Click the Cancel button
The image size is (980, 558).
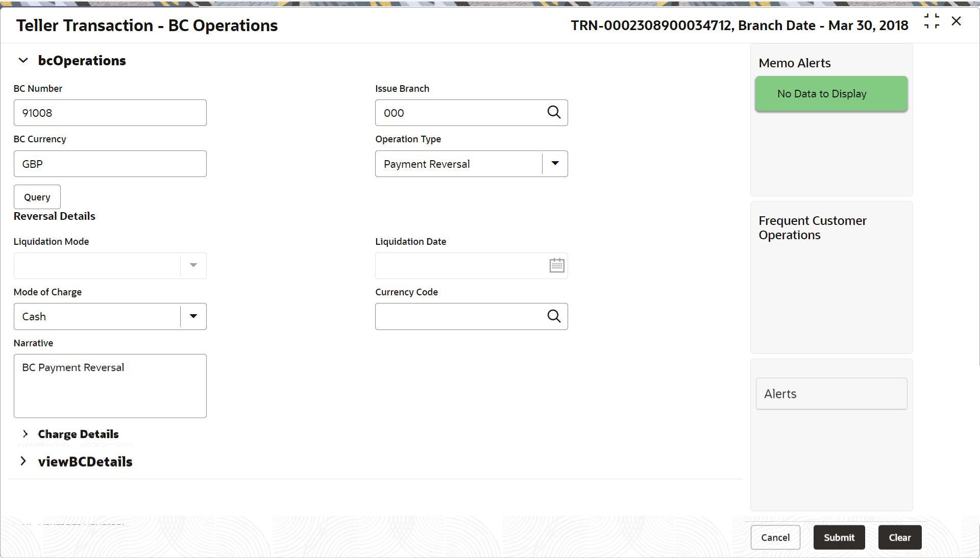click(x=775, y=537)
